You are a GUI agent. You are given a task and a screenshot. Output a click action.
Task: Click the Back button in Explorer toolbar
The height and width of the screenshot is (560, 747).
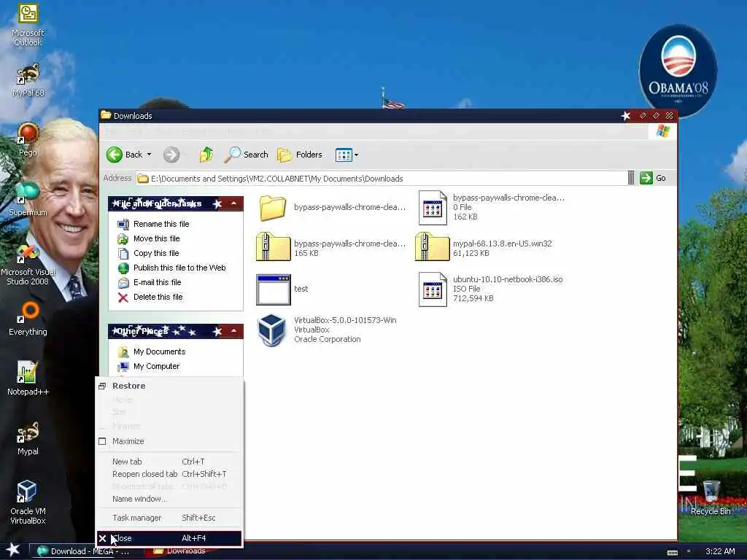point(124,155)
